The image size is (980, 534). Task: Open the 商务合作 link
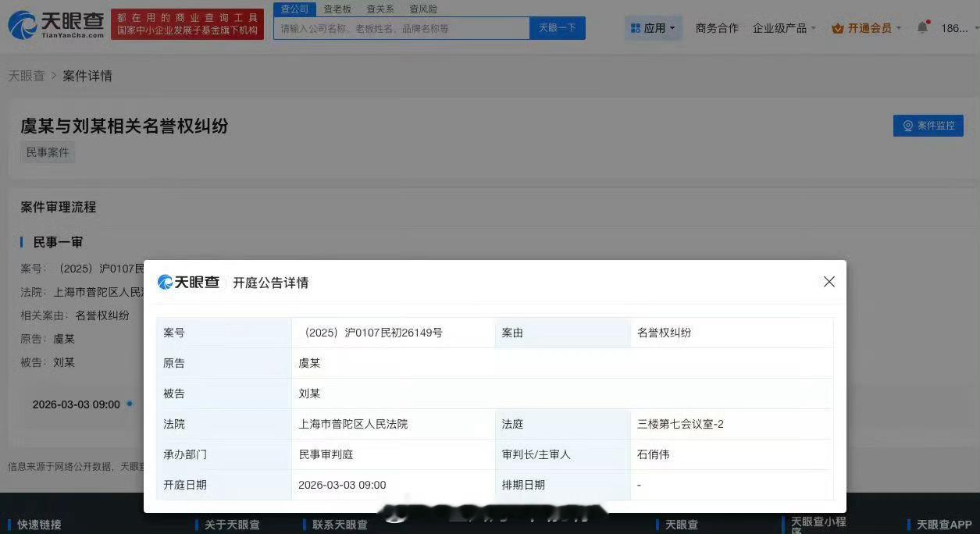pyautogui.click(x=717, y=26)
